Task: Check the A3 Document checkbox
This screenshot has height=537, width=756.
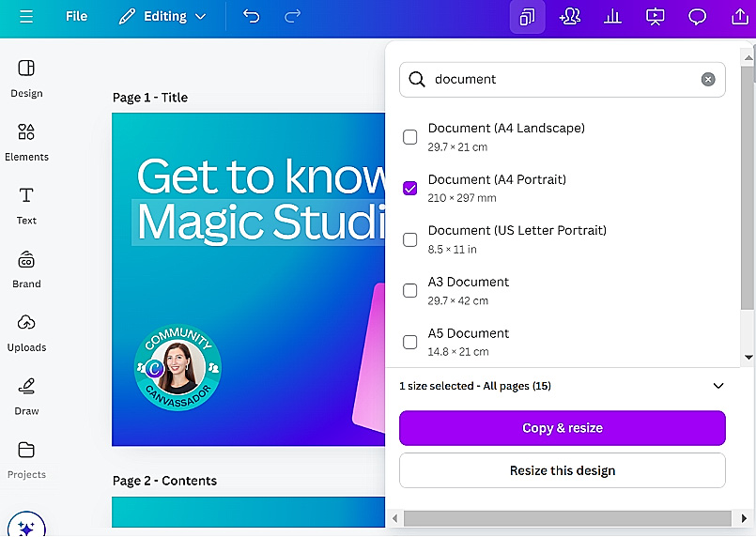Action: tap(409, 291)
